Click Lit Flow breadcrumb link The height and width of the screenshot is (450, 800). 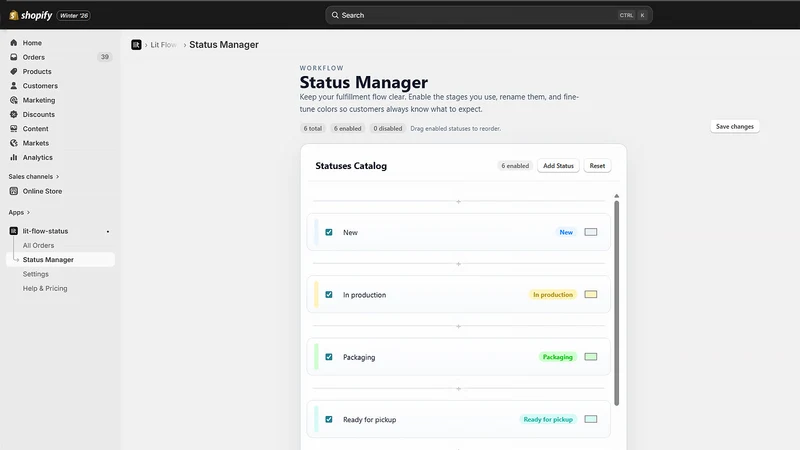pyautogui.click(x=163, y=45)
